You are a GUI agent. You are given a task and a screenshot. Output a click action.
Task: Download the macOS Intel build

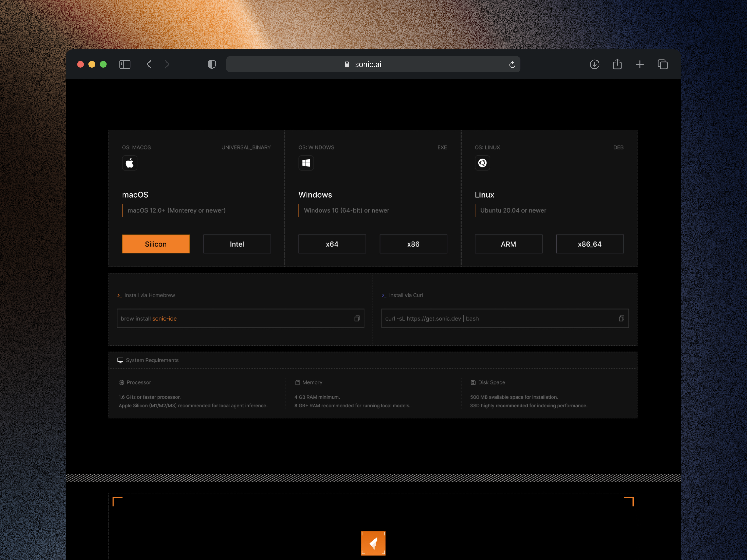(x=237, y=244)
